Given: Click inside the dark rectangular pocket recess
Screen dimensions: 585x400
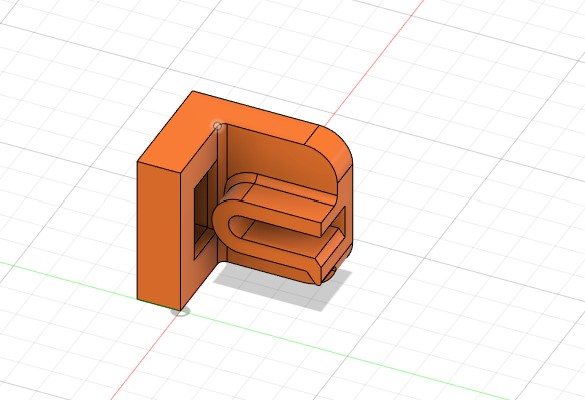Looking at the screenshot, I should coord(201,209).
